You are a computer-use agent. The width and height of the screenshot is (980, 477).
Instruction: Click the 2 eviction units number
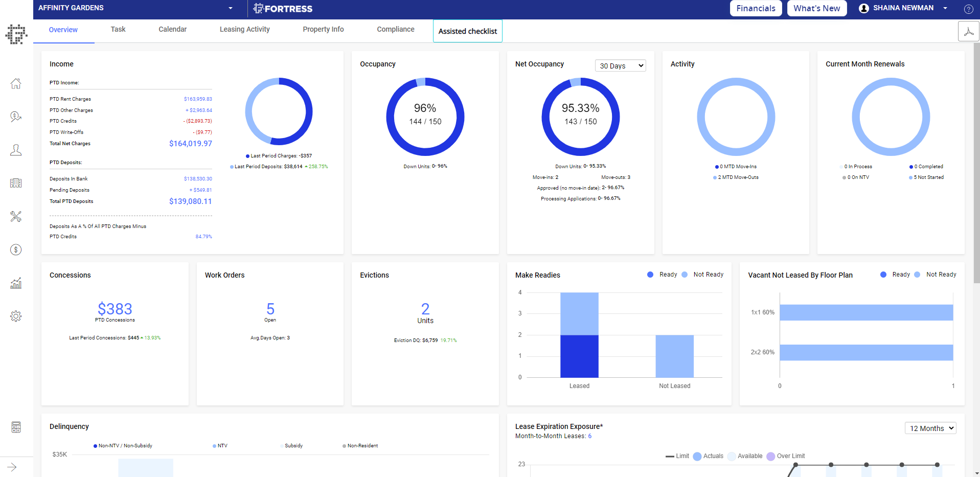[425, 309]
